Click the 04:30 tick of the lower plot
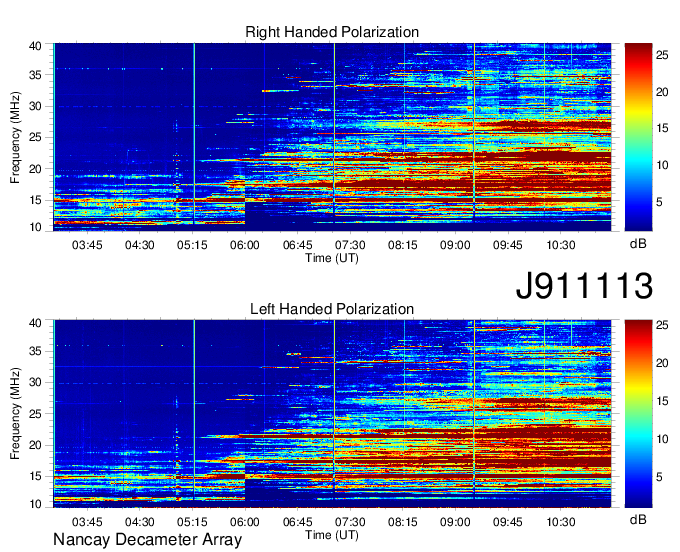Viewport: 680px width, 552px height. point(140,522)
